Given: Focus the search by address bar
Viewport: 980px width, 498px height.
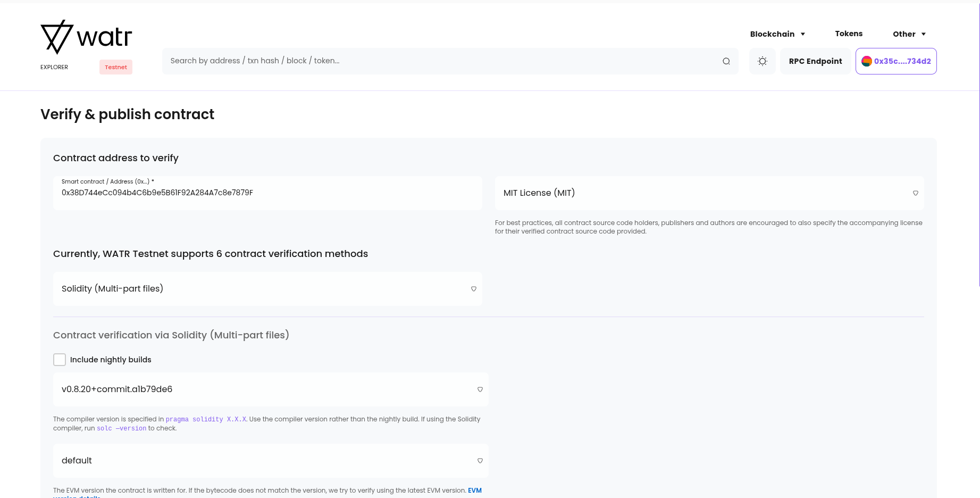Looking at the screenshot, I should pos(441,61).
